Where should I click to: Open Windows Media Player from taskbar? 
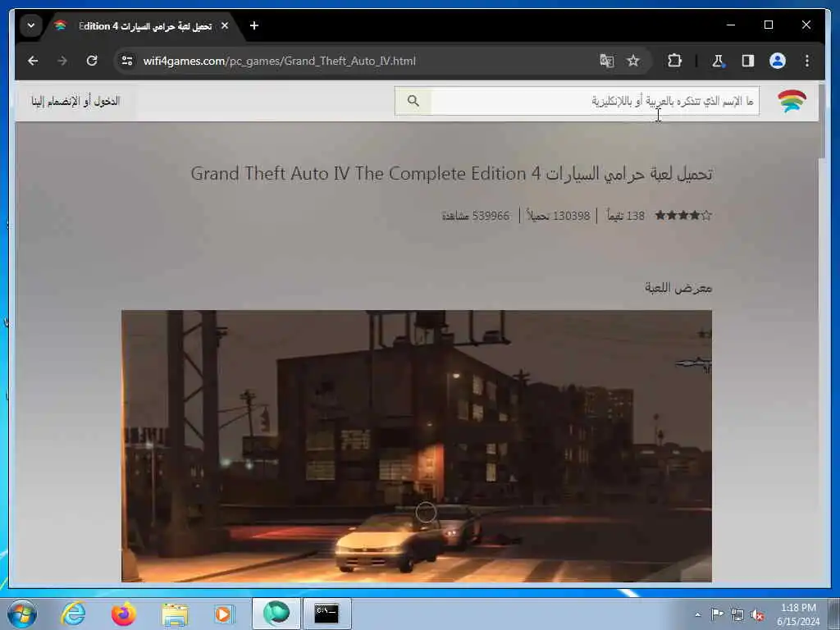(x=225, y=614)
